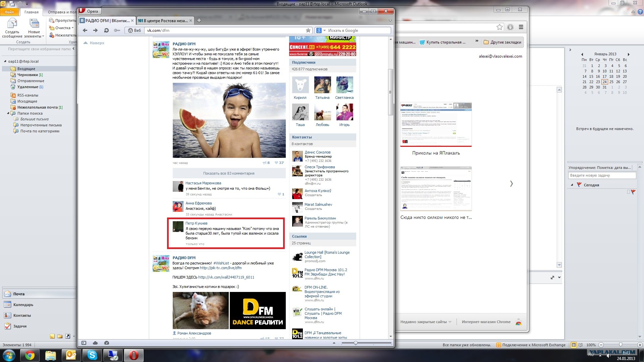Click the star icon in Chrome's address bar
The height and width of the screenshot is (362, 644).
499,27
